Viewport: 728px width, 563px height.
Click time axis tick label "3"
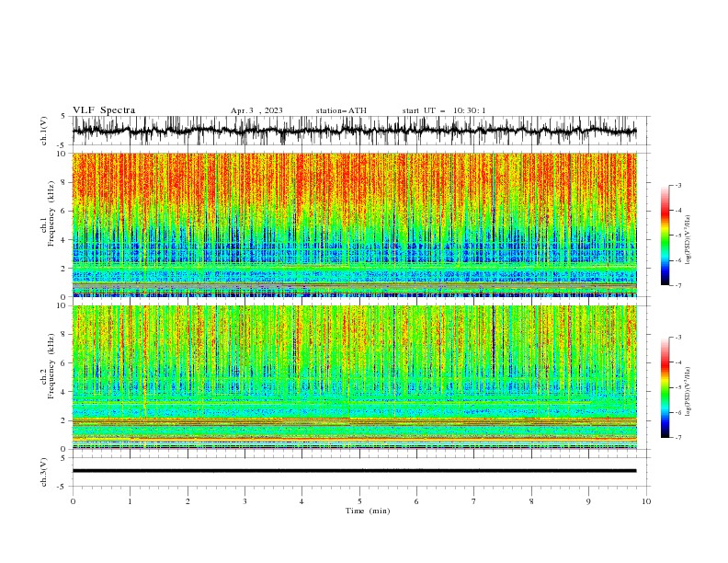point(245,501)
